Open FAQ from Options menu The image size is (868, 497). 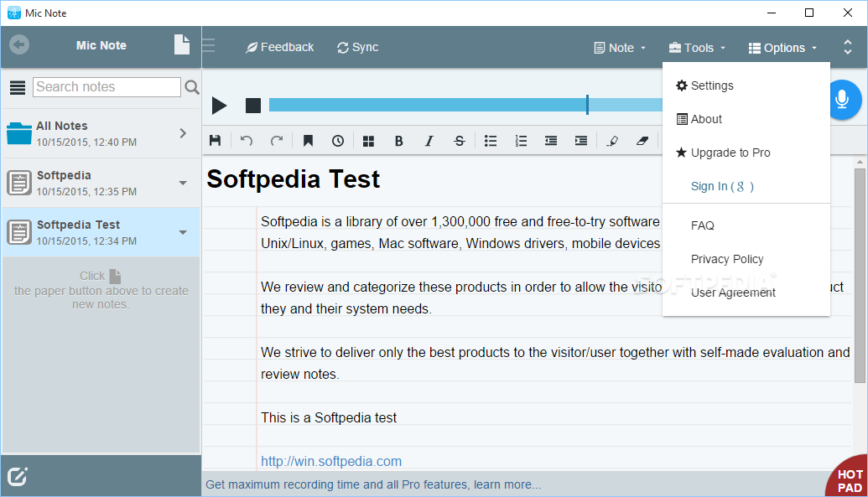[746, 225]
